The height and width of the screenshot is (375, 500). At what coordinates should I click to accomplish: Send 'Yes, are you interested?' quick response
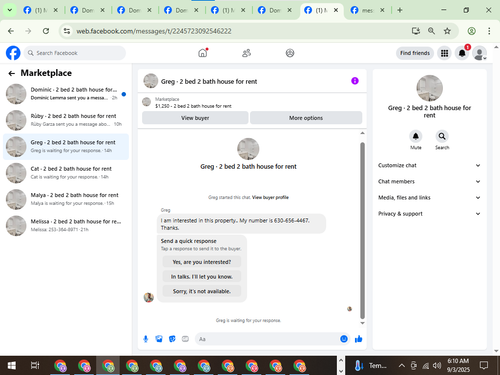(x=202, y=262)
